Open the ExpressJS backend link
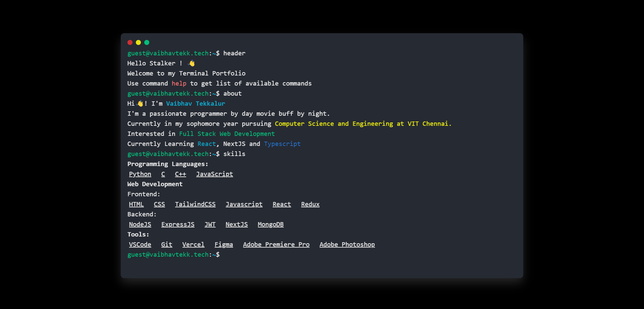644x309 pixels. [x=178, y=224]
